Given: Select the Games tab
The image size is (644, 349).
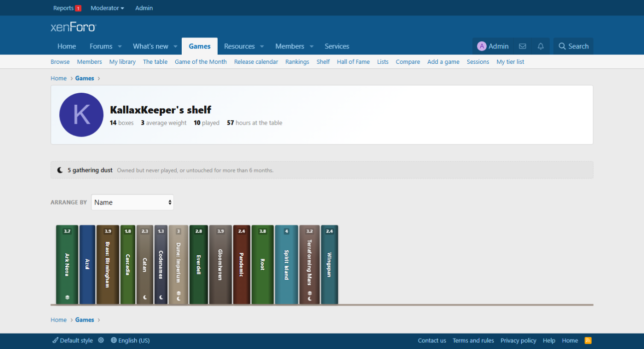Looking at the screenshot, I should point(200,46).
